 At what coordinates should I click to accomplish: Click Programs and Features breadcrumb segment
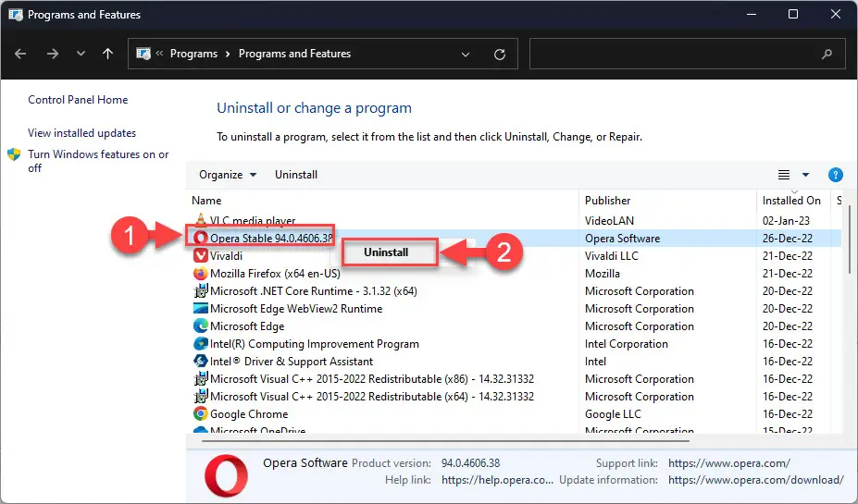click(x=294, y=54)
